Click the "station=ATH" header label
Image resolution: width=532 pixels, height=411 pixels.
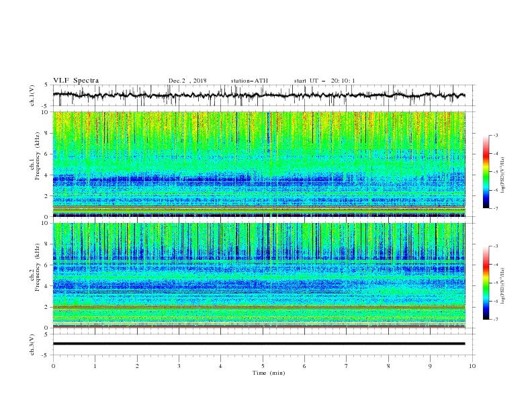249,81
